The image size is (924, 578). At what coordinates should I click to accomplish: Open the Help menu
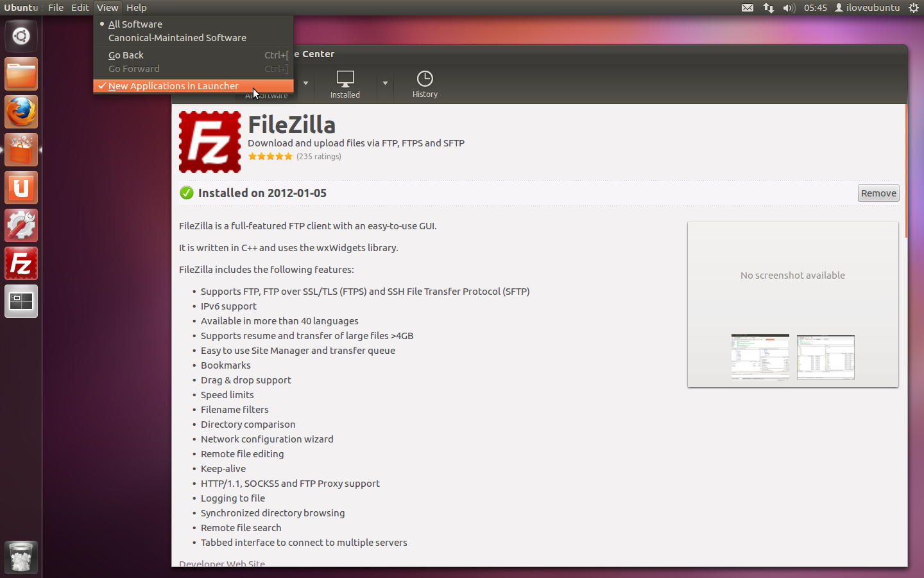tap(136, 8)
